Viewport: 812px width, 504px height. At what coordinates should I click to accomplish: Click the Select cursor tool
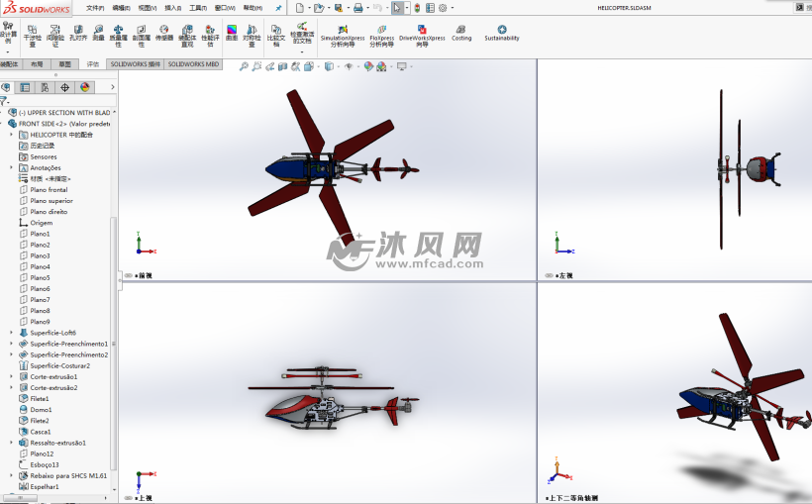pos(397,8)
